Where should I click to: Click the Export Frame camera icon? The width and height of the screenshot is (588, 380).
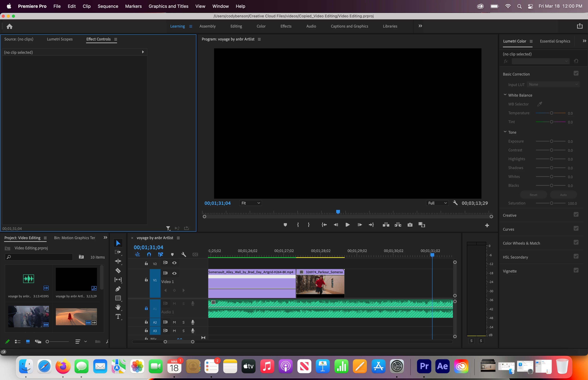(410, 225)
